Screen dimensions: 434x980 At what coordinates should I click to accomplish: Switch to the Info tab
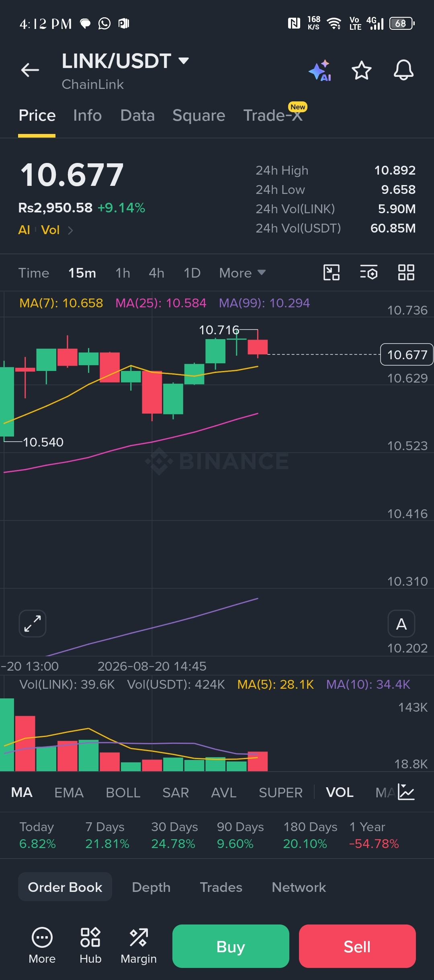click(x=87, y=115)
